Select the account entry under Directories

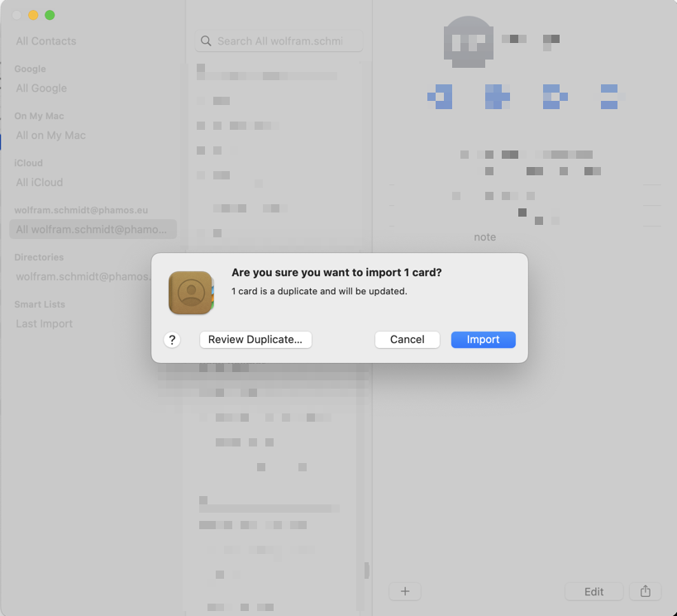83,277
